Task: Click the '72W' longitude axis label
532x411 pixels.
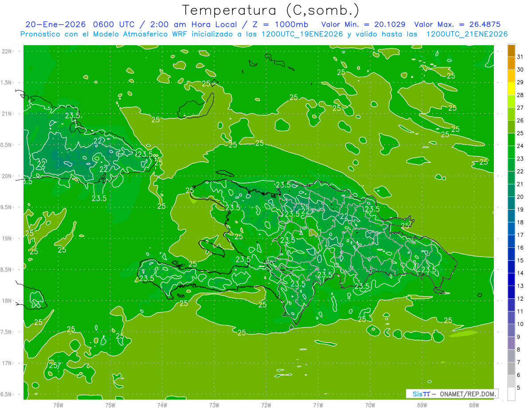Action: pyautogui.click(x=266, y=405)
